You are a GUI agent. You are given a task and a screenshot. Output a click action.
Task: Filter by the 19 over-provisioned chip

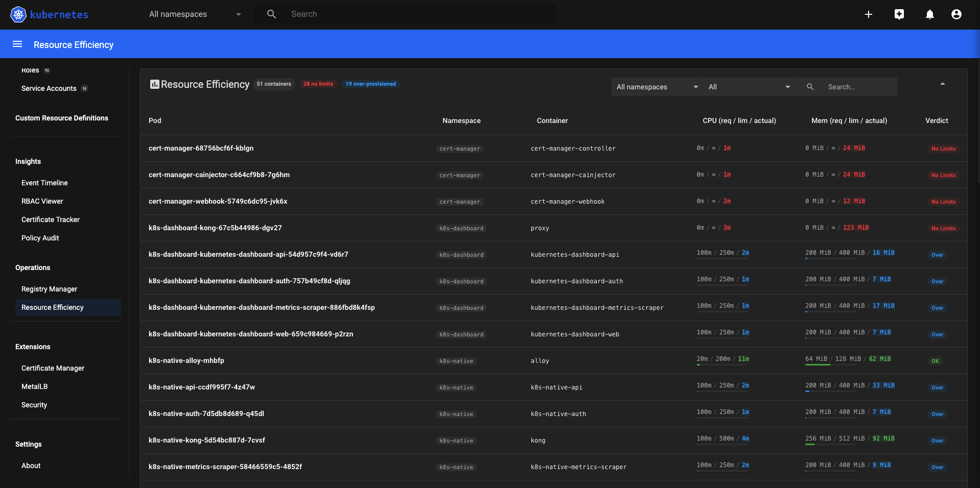[370, 84]
